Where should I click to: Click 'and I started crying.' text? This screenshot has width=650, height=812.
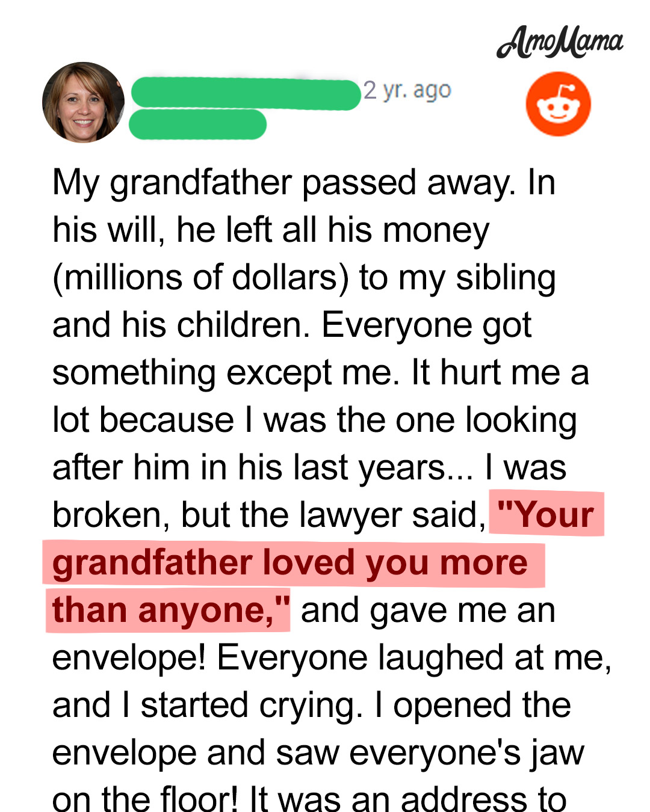tap(208, 706)
